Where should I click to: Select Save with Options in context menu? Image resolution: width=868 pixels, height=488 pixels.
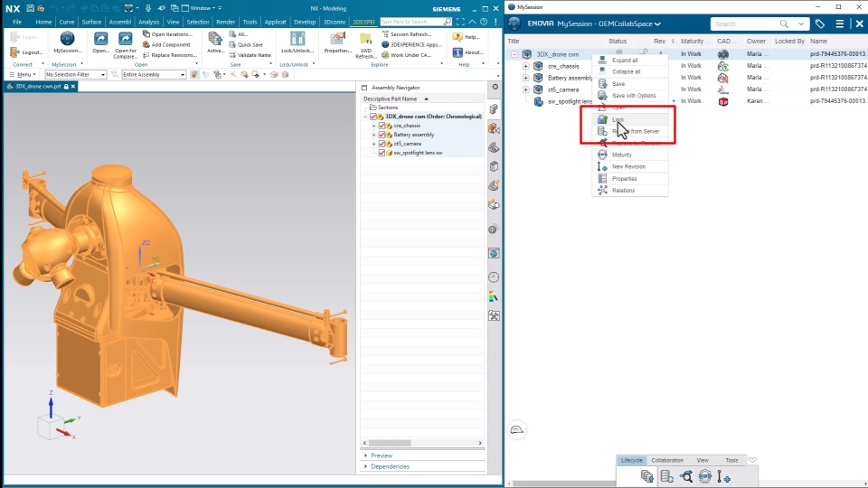(x=630, y=95)
